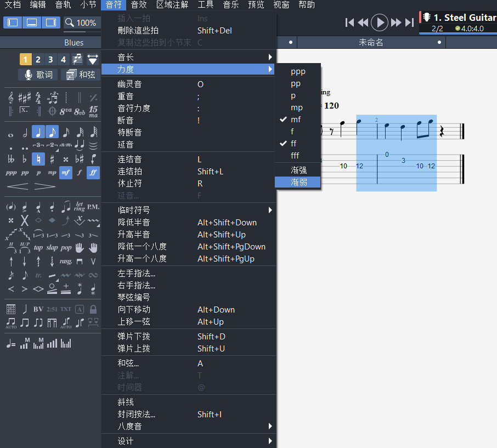This screenshot has width=497, height=448.
Task: Toggle the checked mf dynamic in submenu
Action: [x=296, y=120]
